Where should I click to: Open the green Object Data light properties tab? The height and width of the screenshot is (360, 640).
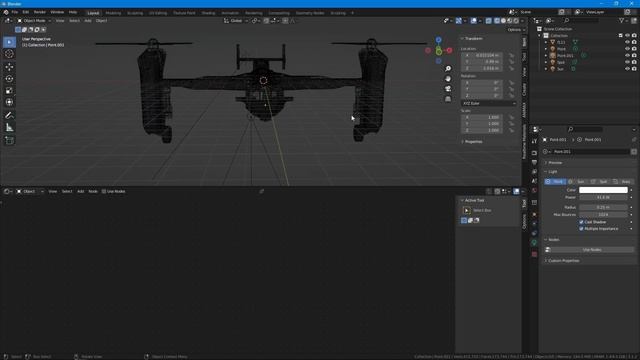click(x=534, y=243)
